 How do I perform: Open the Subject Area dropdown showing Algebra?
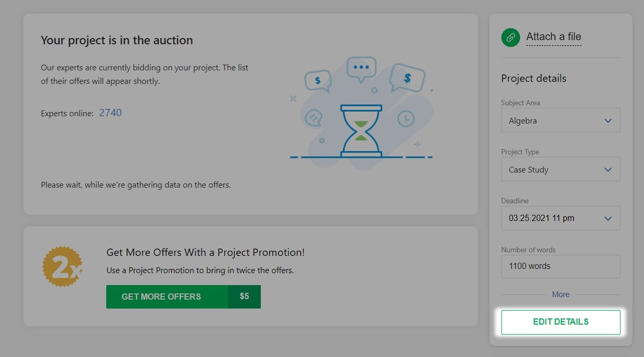tap(561, 120)
